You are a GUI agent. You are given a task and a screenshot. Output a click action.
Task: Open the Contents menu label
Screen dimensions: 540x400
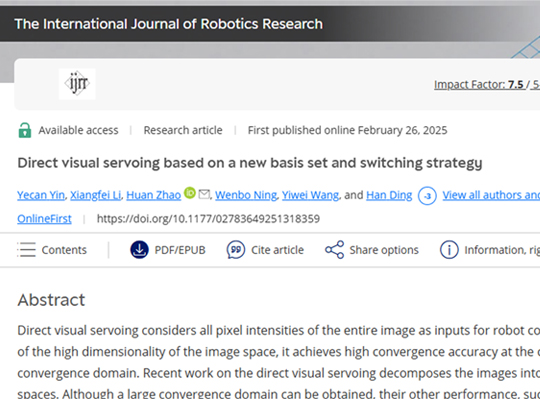64,250
